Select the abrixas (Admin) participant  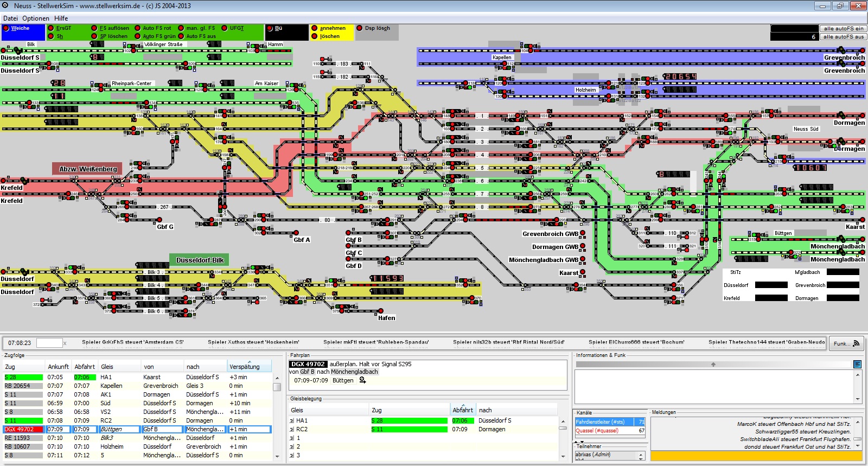pos(606,455)
